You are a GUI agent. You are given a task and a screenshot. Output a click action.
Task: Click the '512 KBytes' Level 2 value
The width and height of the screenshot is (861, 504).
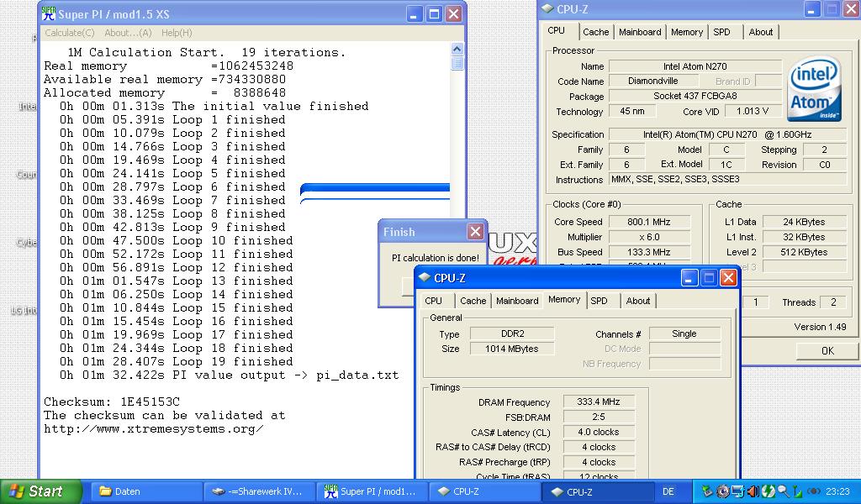point(804,252)
